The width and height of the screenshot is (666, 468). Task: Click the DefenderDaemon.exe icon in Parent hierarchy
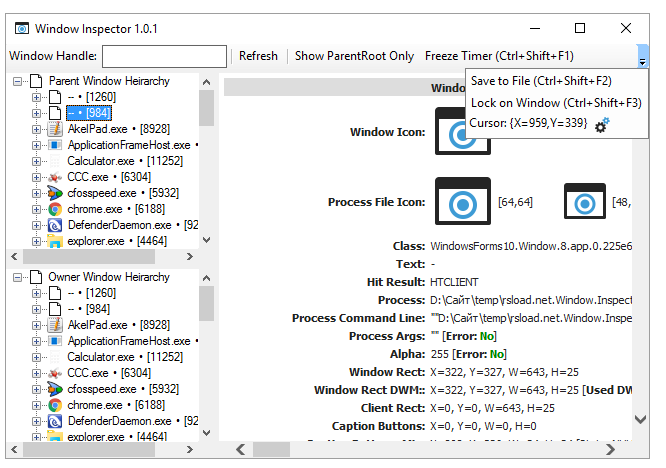[56, 225]
